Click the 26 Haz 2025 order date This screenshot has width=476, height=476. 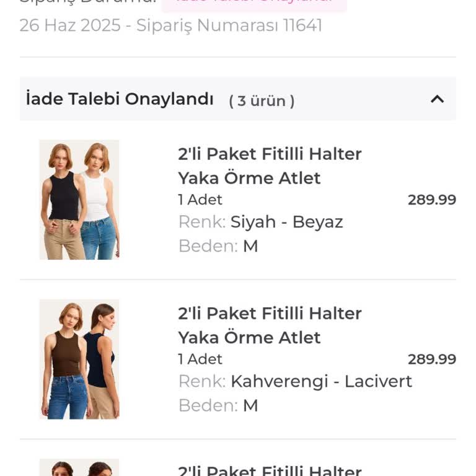point(70,26)
